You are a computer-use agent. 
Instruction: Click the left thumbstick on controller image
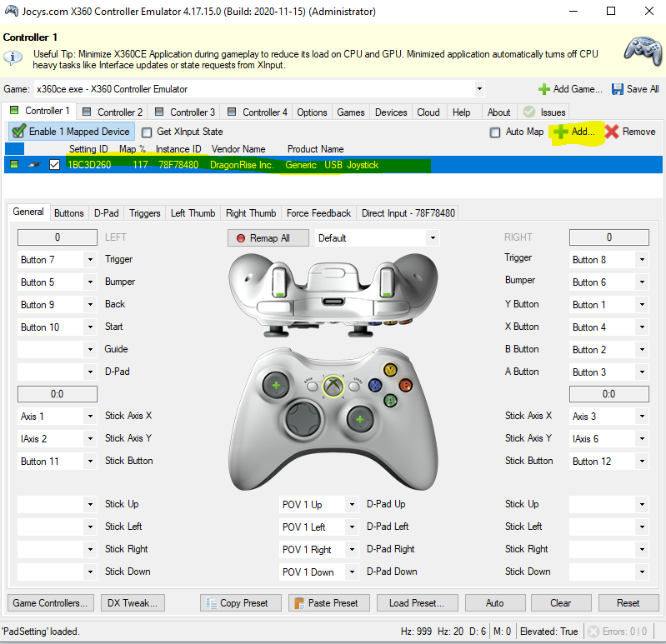pos(276,386)
